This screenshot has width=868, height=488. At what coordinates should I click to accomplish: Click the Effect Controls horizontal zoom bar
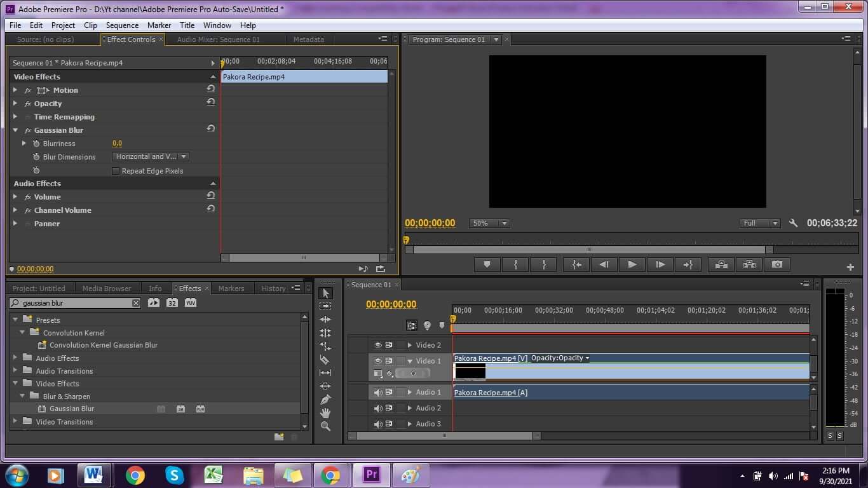coord(304,258)
